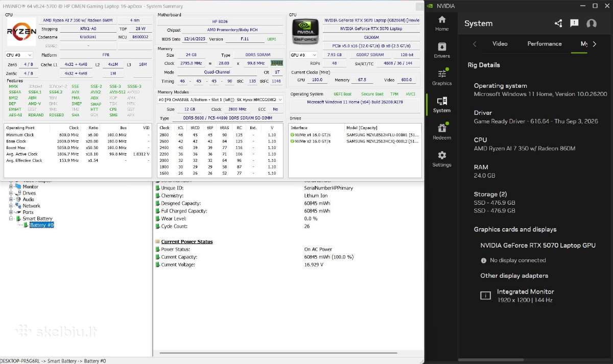
Task: Click the Current Power Status heading
Action: pos(187,241)
